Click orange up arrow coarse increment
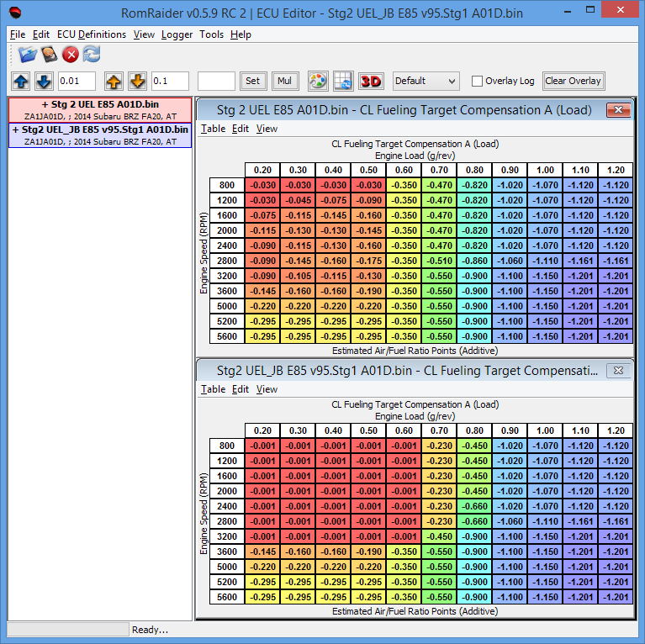The height and width of the screenshot is (644, 645). [x=114, y=82]
